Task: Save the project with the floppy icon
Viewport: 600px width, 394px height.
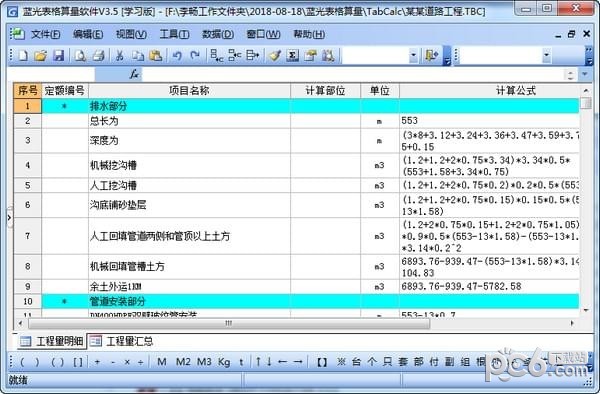Action: [x=58, y=56]
